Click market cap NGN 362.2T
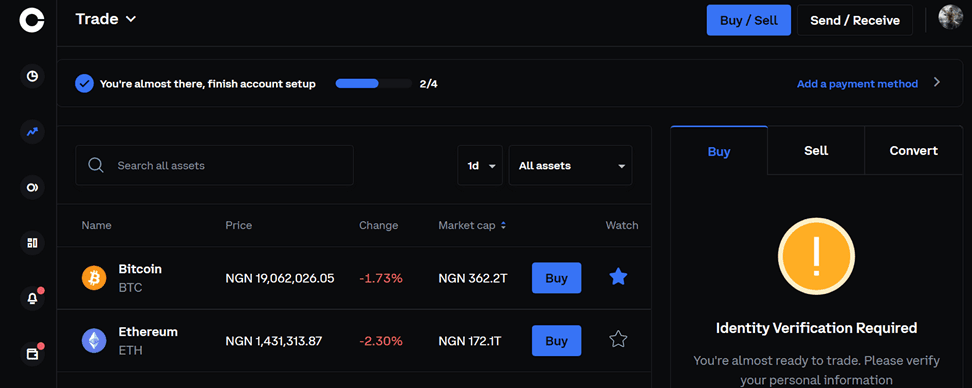This screenshot has width=972, height=388. click(x=472, y=278)
